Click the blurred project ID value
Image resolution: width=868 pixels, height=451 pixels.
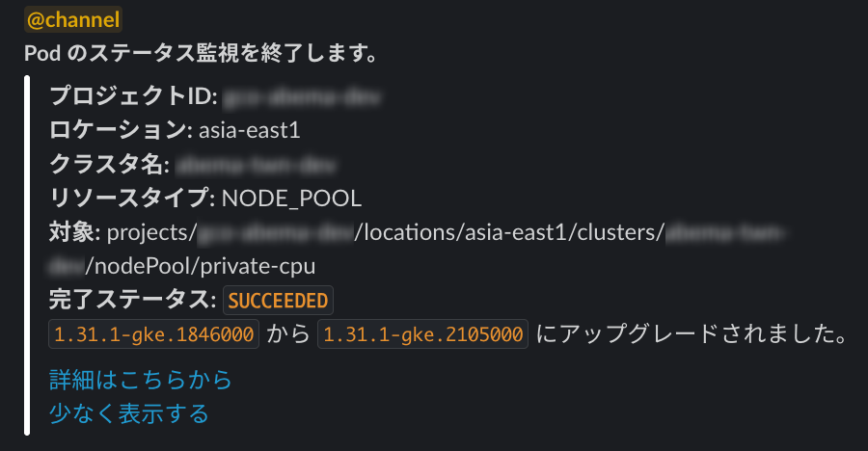coord(304,96)
